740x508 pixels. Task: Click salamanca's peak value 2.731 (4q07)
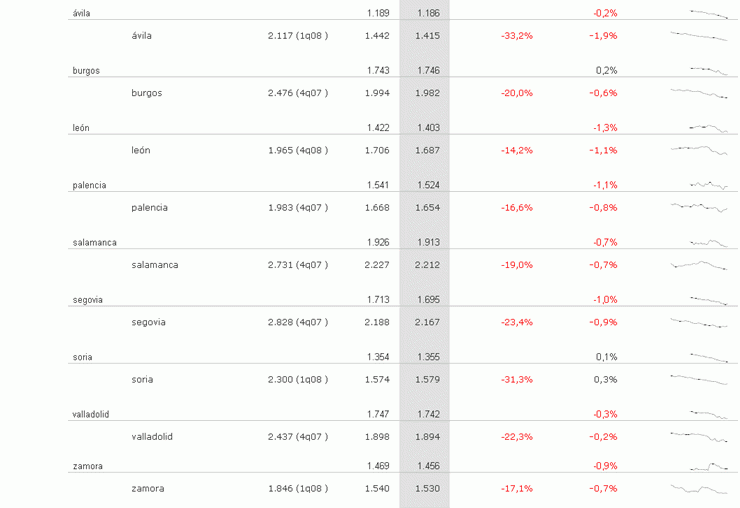pyautogui.click(x=298, y=265)
